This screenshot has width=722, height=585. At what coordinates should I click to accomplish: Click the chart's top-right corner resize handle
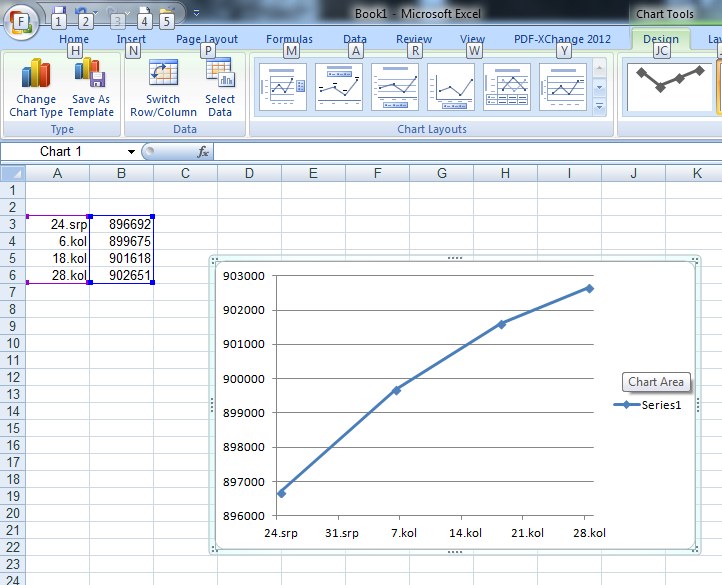coord(695,260)
